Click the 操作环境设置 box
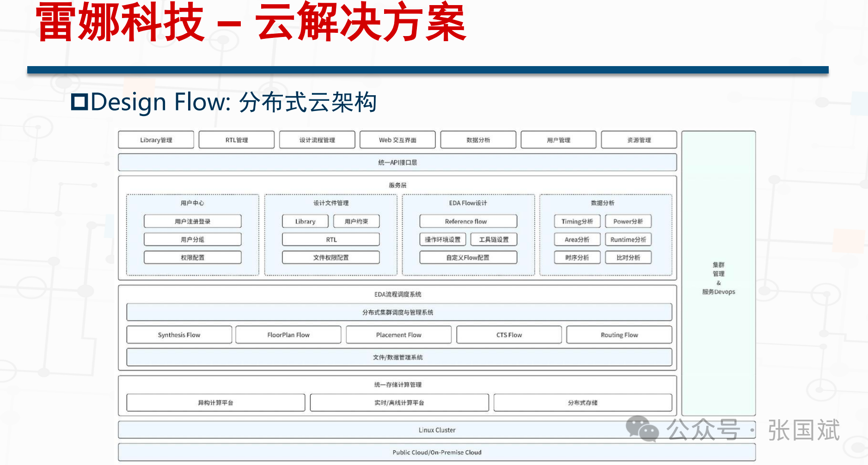 pyautogui.click(x=443, y=239)
